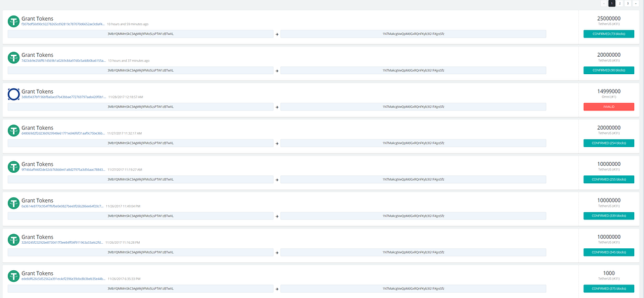644x298 pixels.
Task: Go to pagination page 3
Action: [x=627, y=3]
